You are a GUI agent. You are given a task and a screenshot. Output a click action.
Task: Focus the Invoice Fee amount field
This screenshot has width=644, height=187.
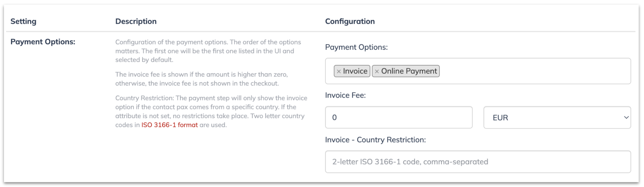pos(399,117)
